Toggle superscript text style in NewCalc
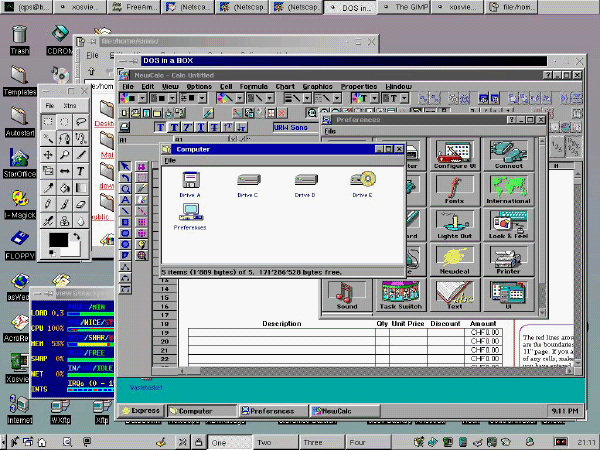 point(228,127)
